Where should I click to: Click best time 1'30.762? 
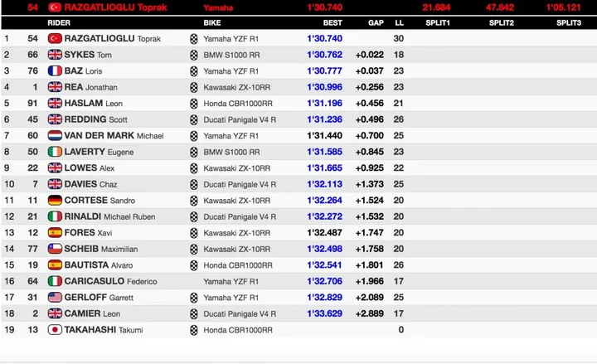pos(324,55)
